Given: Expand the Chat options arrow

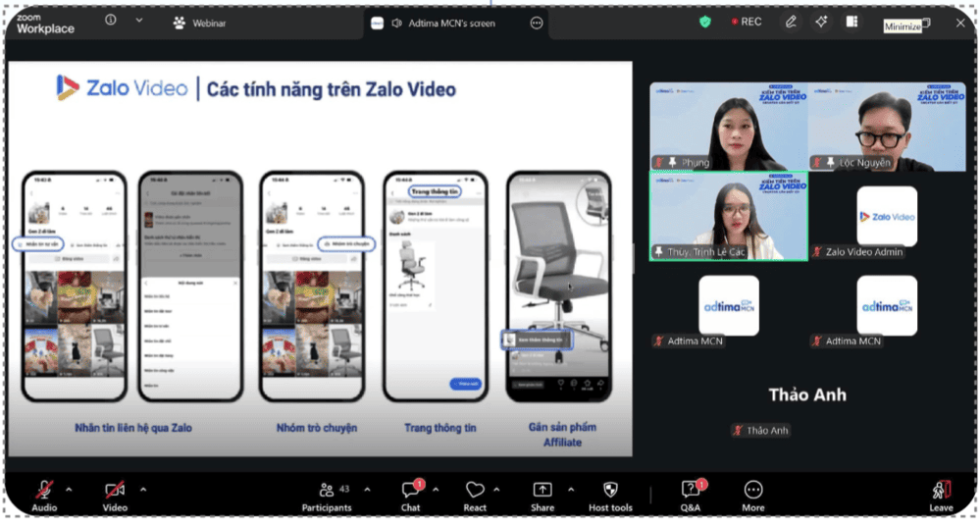Looking at the screenshot, I should click(436, 490).
